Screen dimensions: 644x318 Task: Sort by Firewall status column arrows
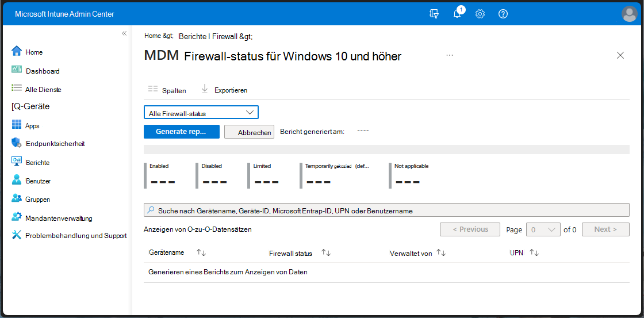pos(326,252)
